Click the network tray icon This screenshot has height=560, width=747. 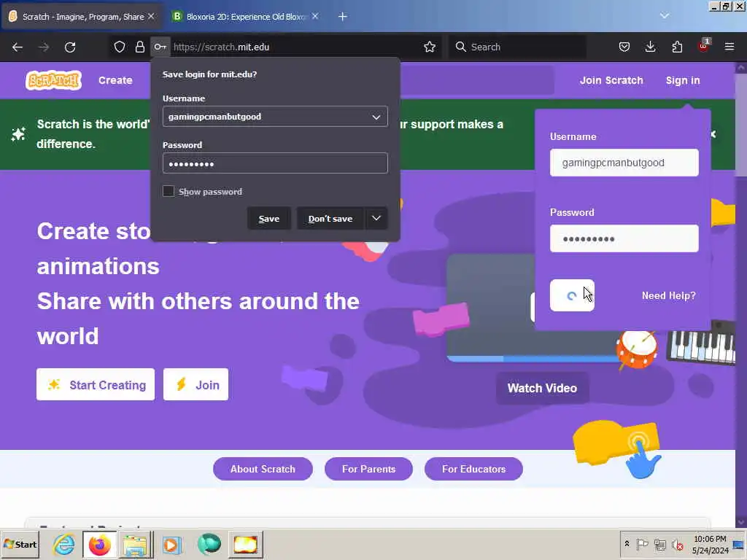coord(659,544)
